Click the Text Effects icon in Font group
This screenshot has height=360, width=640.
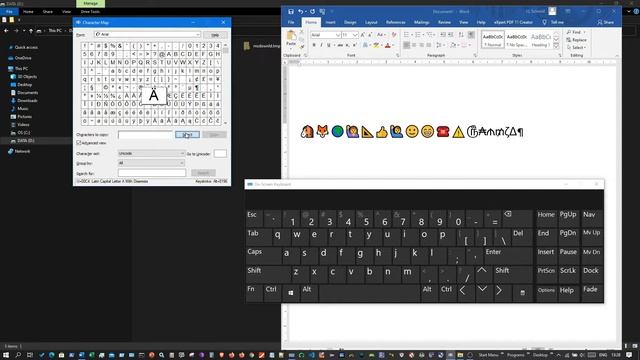coord(365,45)
